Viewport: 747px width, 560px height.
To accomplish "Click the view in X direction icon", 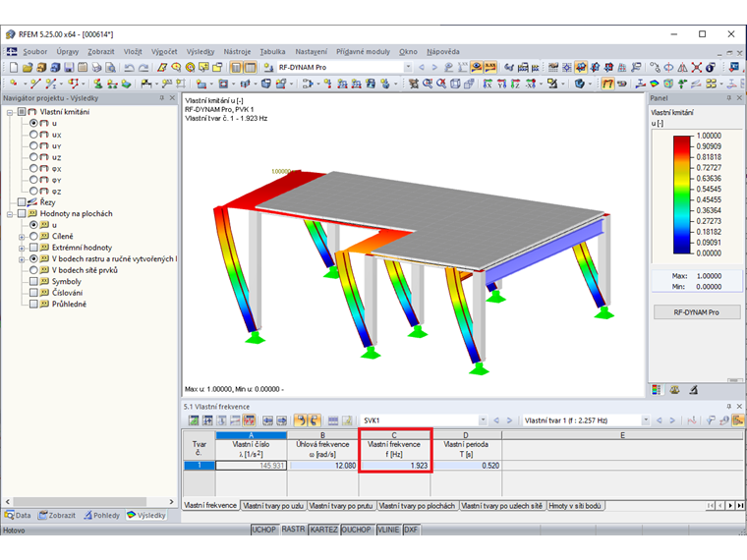I will 488,84.
